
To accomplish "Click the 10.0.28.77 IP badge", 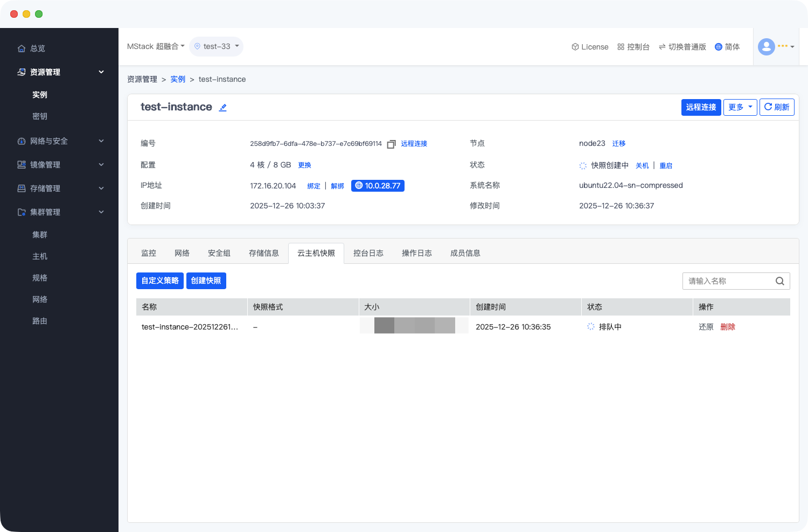I will tap(378, 186).
